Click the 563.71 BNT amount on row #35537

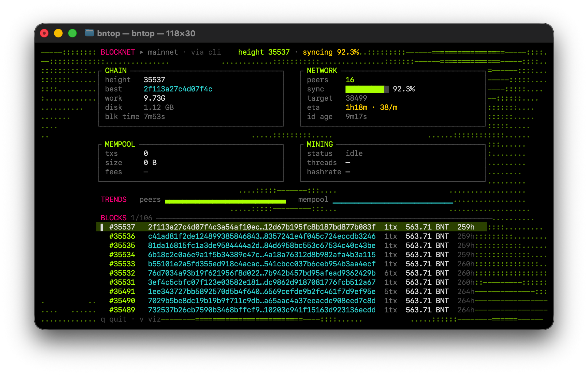click(427, 227)
